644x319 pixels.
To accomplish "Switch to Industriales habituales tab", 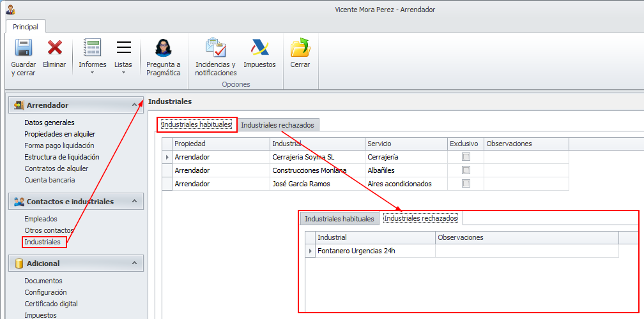I will (x=196, y=124).
